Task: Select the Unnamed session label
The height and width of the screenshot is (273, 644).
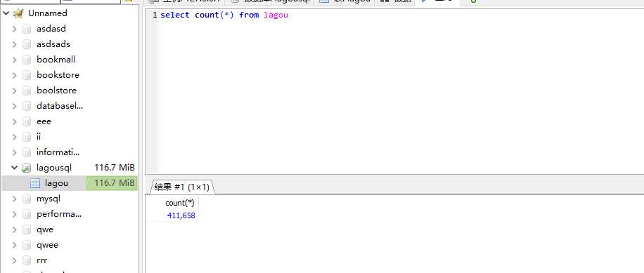Action: tap(48, 13)
